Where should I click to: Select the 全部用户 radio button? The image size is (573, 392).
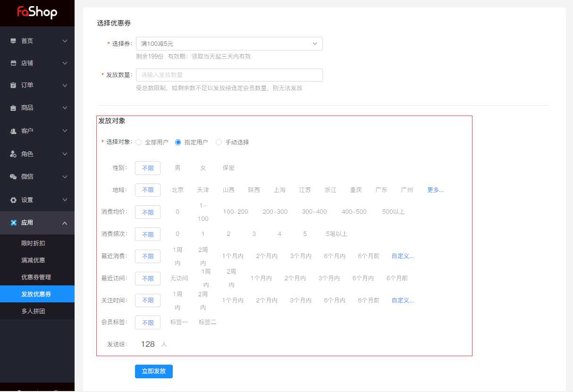click(138, 142)
